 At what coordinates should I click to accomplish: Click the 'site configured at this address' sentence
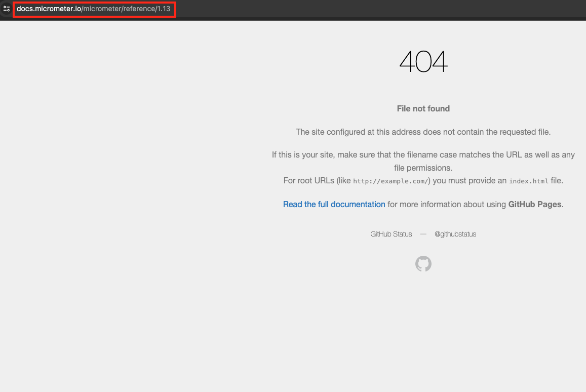(x=423, y=132)
